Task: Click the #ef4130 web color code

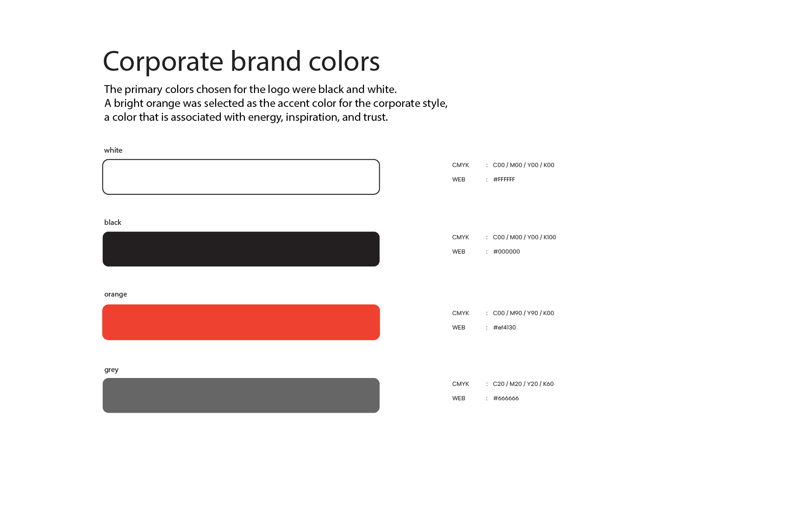Action: [x=504, y=328]
